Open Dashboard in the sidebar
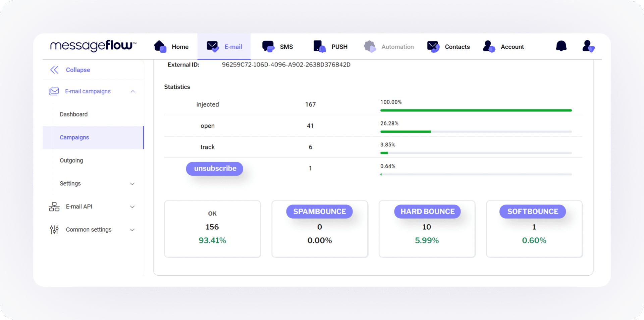This screenshot has width=644, height=320. (x=74, y=115)
